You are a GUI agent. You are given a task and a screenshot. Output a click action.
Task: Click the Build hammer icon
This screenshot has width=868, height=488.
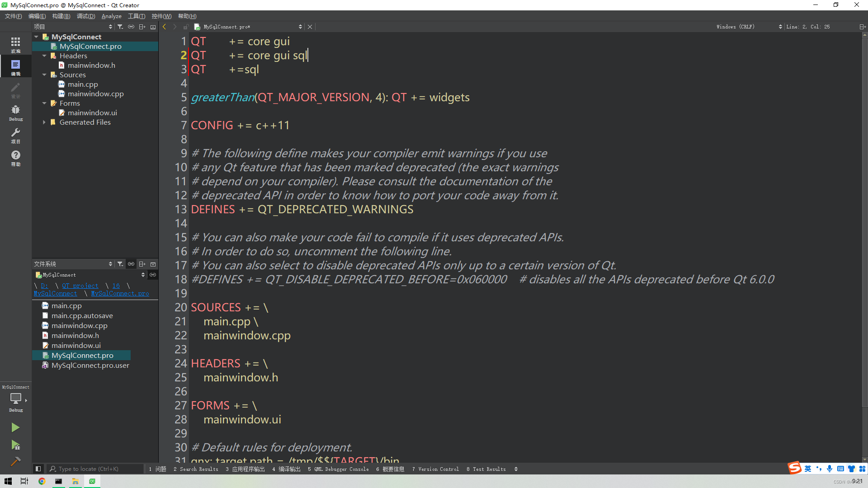15,461
